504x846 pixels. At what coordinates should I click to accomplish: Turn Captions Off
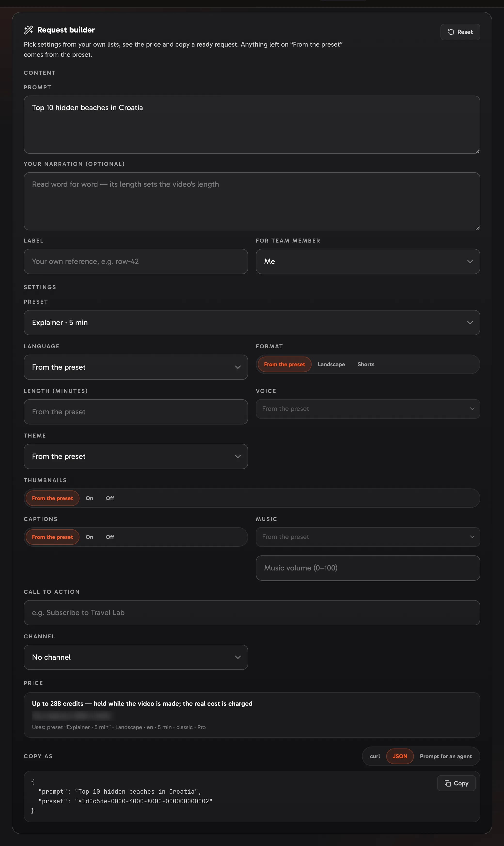point(110,537)
